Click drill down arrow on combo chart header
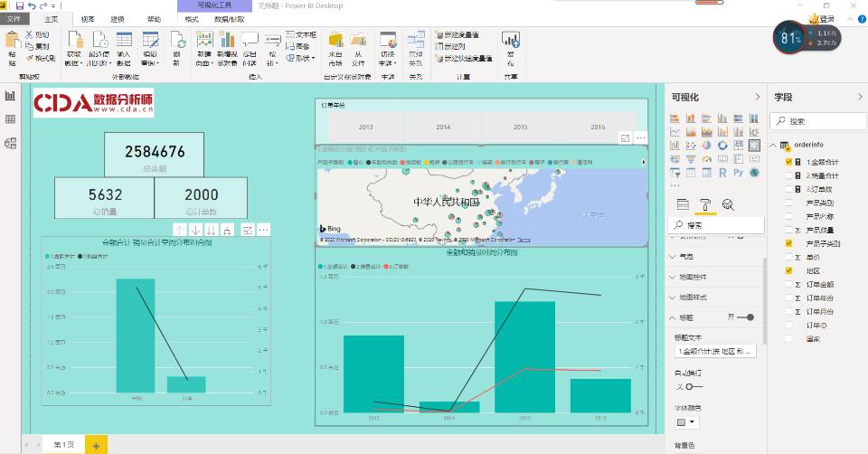The image size is (868, 454). (195, 230)
